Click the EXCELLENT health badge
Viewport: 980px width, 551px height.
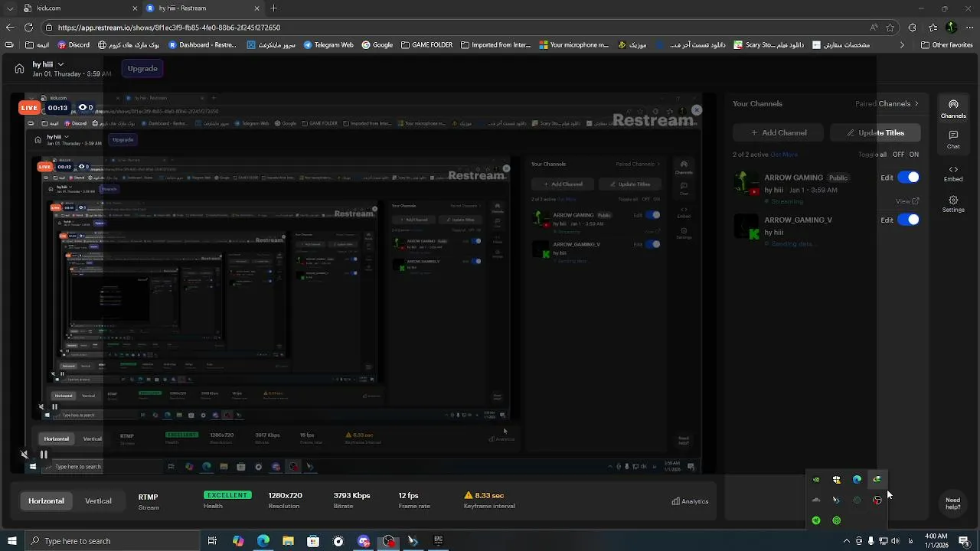227,495
